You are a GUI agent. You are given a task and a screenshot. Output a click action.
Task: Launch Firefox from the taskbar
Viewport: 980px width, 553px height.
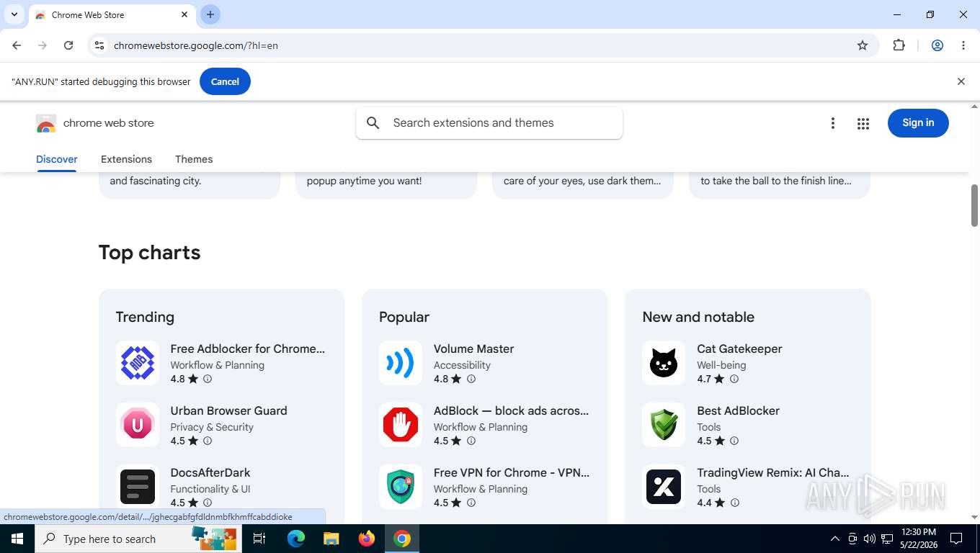(367, 539)
